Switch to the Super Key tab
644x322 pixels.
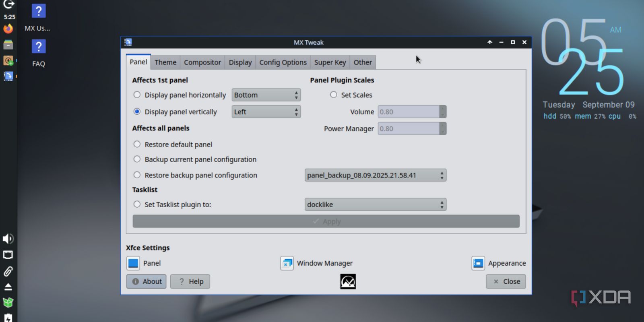pos(330,62)
